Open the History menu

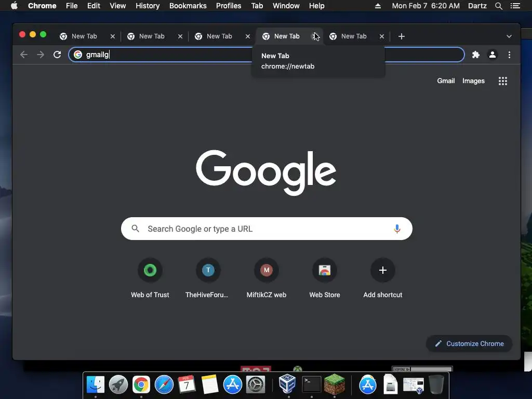[148, 6]
